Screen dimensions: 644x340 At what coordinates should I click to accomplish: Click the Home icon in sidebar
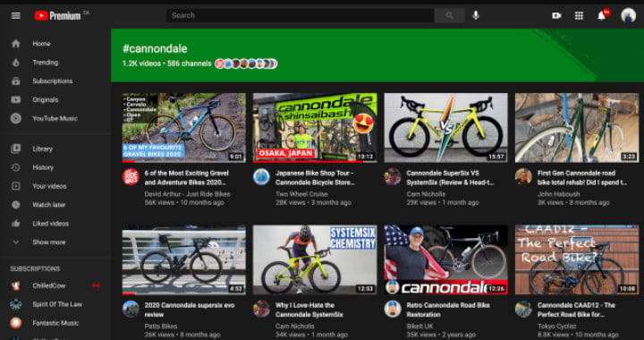[x=15, y=44]
